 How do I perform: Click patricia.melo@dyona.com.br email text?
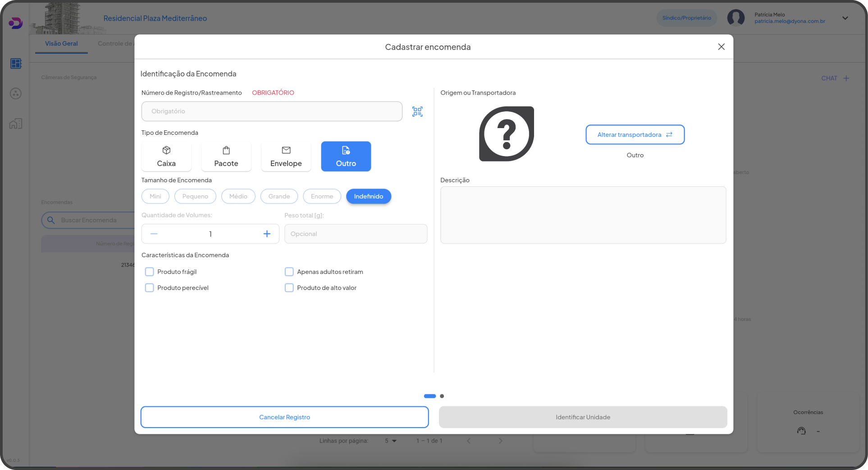tap(790, 21)
